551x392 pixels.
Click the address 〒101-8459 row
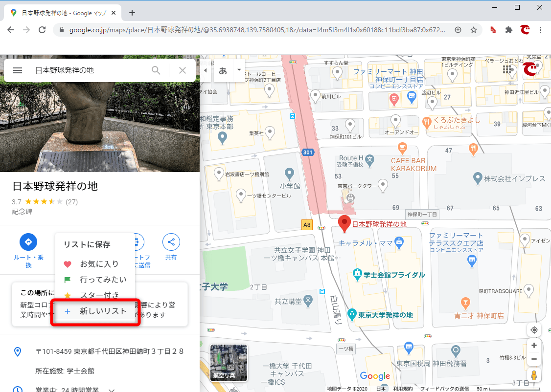pos(100,351)
